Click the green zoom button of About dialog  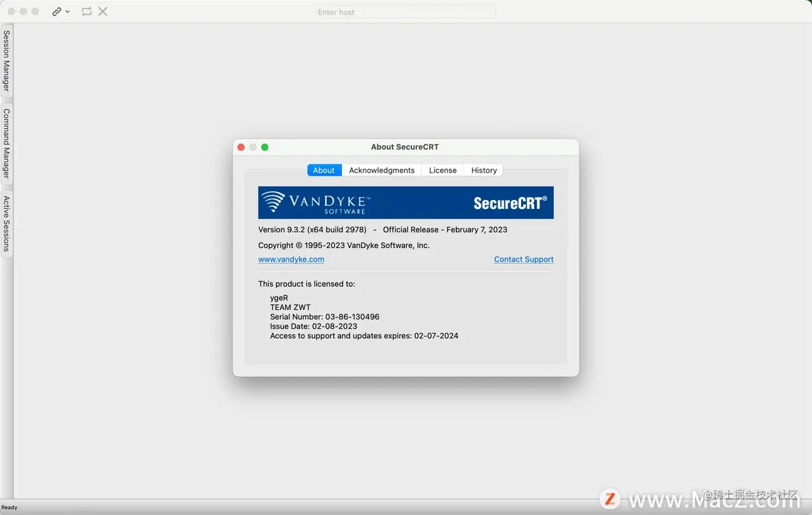click(265, 147)
